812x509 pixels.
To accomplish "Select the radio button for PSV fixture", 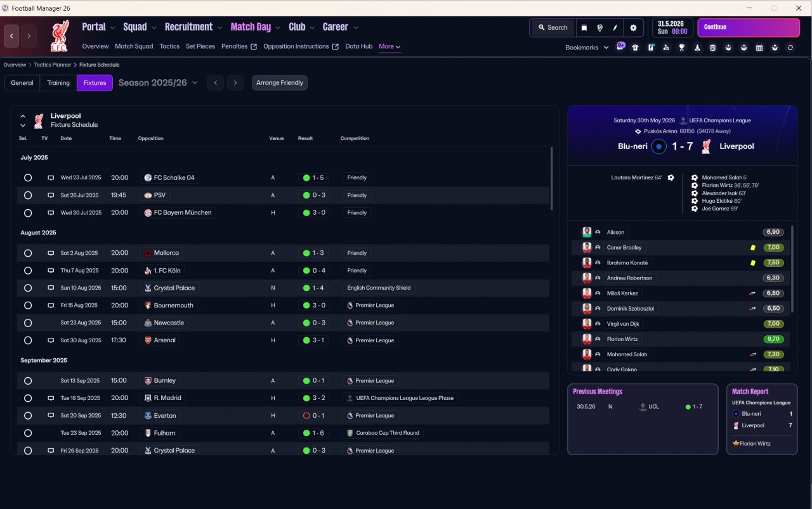I will point(28,195).
